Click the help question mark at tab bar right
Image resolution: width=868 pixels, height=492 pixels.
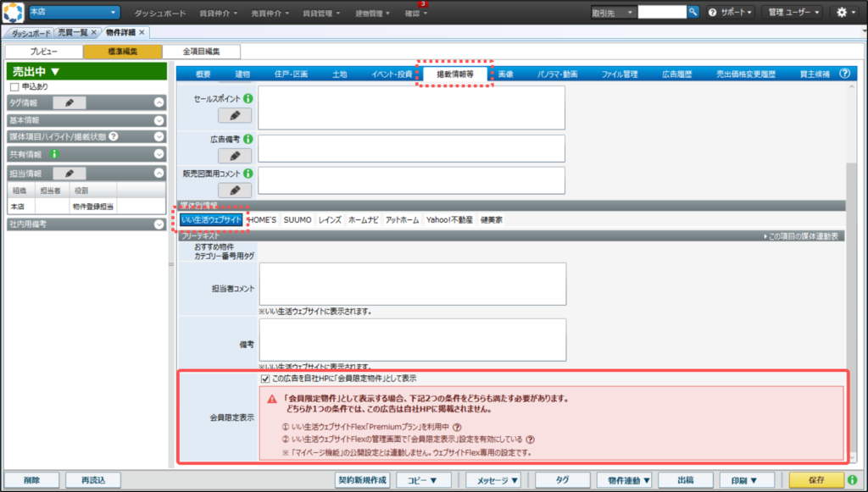click(844, 74)
